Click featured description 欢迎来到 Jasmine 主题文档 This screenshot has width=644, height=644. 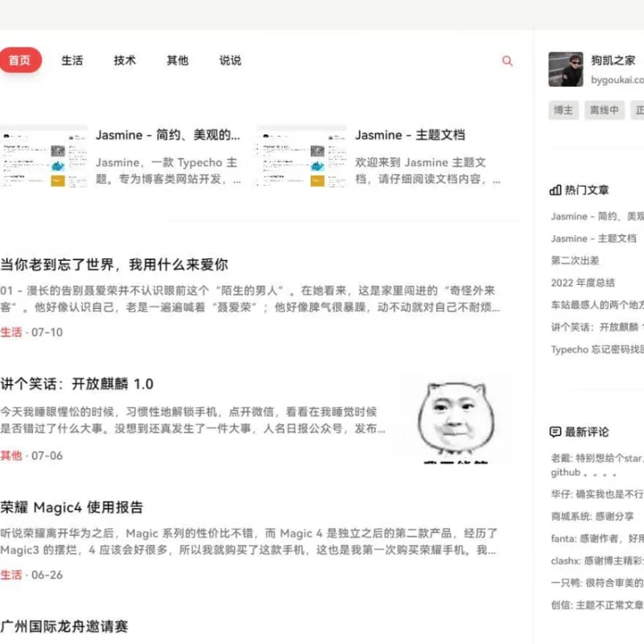(427, 171)
